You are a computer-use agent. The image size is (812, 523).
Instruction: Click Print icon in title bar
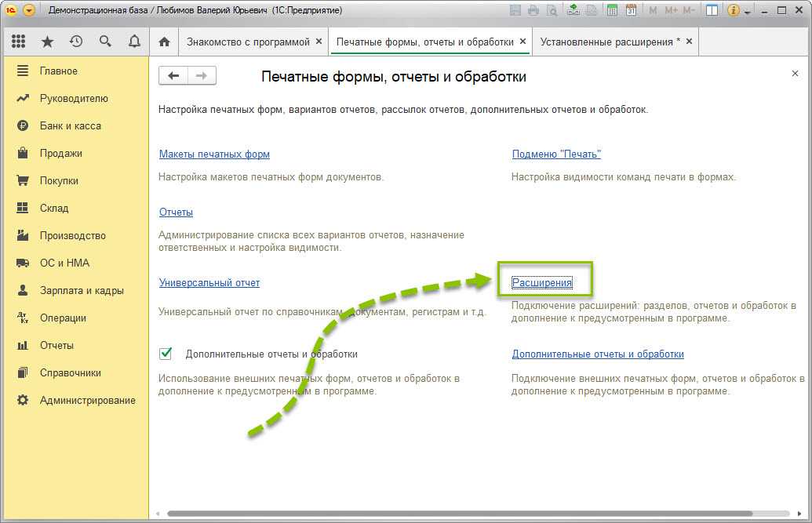[533, 10]
